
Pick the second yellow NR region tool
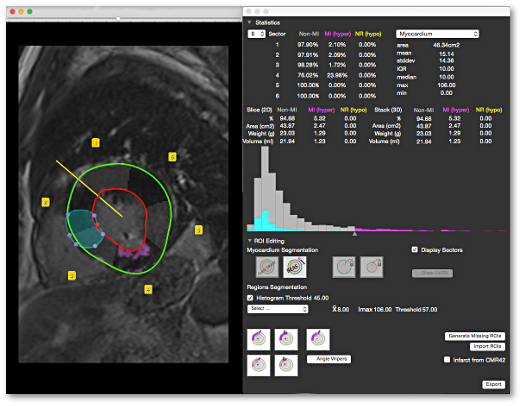(286, 365)
